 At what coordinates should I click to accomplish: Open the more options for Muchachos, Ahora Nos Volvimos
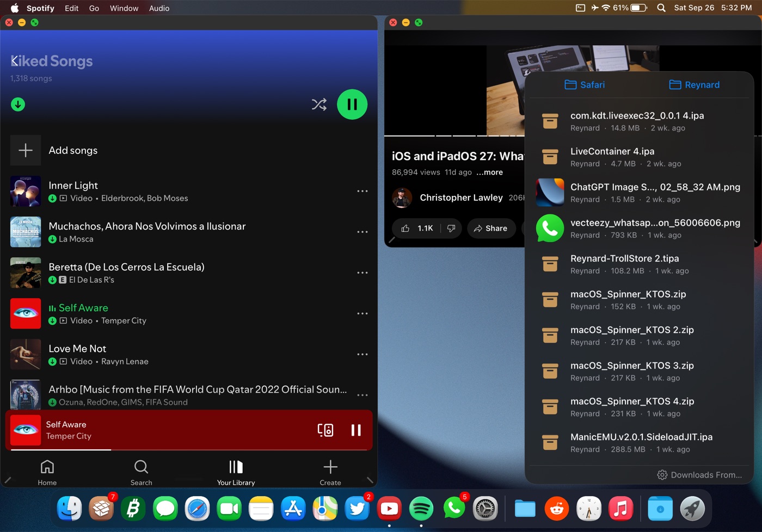point(362,232)
